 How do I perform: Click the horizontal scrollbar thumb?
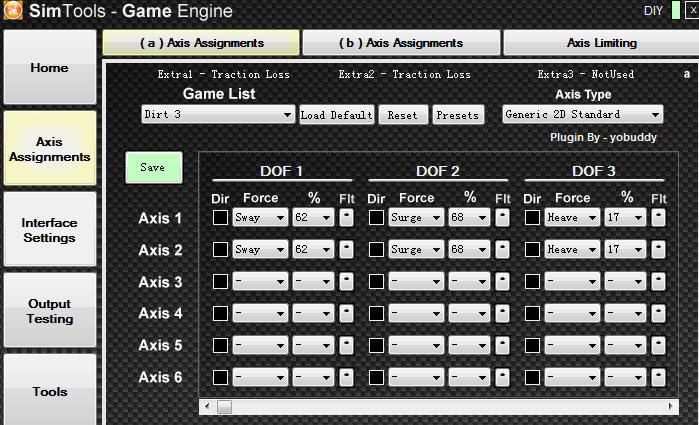click(224, 407)
